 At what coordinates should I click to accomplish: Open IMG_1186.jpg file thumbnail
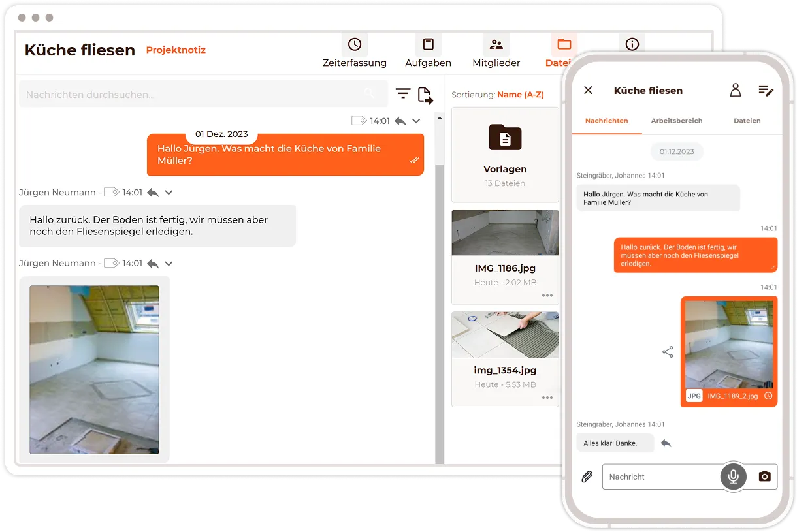click(x=505, y=232)
